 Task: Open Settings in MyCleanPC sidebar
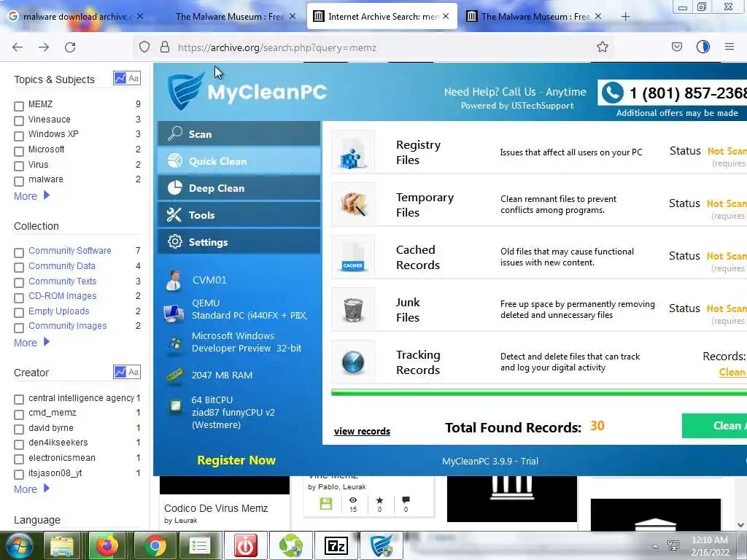[239, 242]
